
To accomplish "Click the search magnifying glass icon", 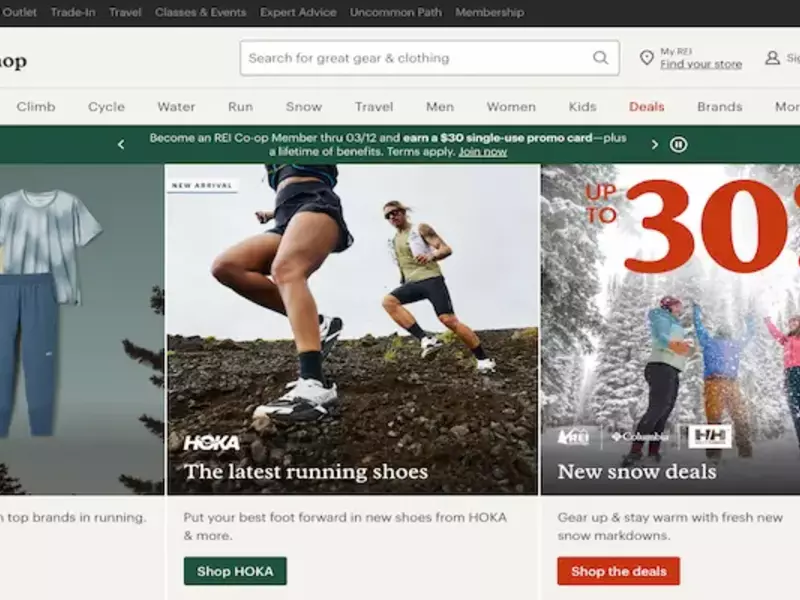I will coord(600,58).
